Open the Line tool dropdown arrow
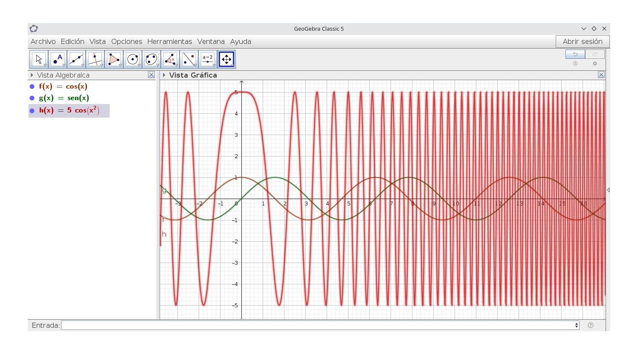 [83, 66]
